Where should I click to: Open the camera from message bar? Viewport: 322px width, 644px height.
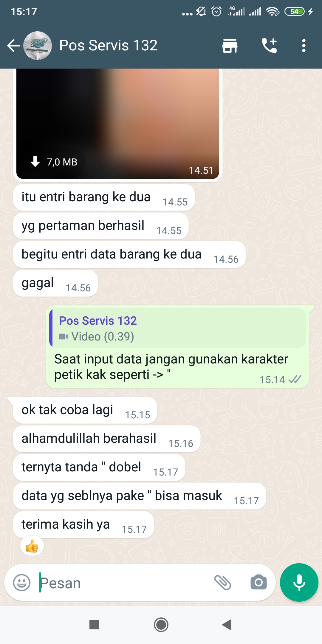coord(258,582)
